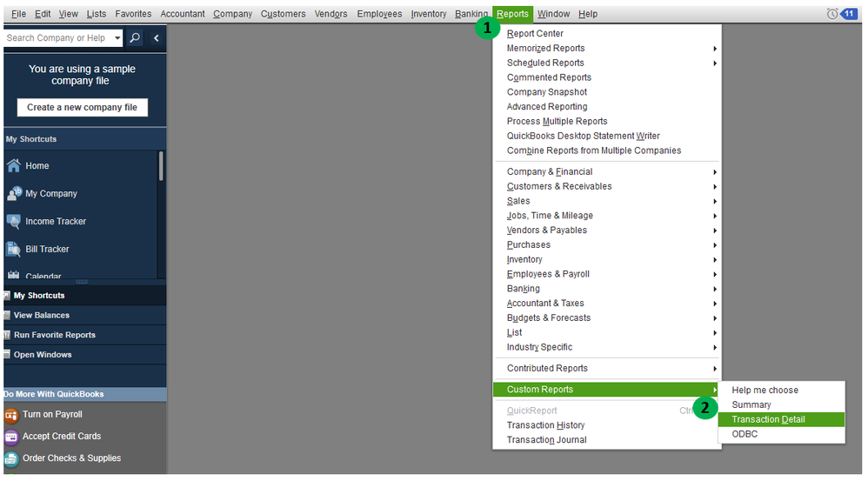Open the Bill Tracker icon

tap(14, 249)
